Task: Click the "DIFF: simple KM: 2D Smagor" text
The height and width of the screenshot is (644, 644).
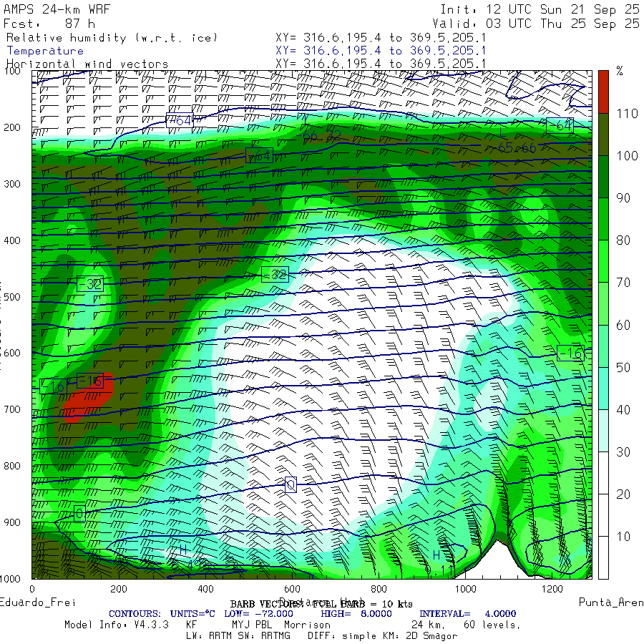Action: pos(383,636)
